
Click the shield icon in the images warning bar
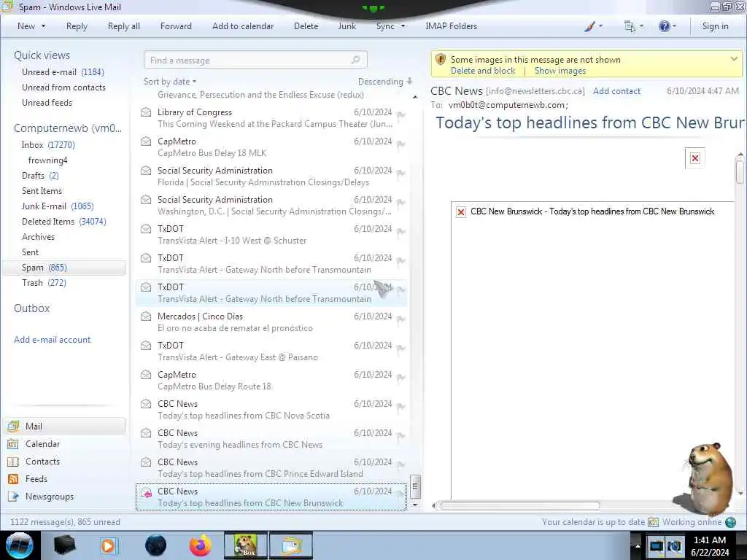click(440, 60)
